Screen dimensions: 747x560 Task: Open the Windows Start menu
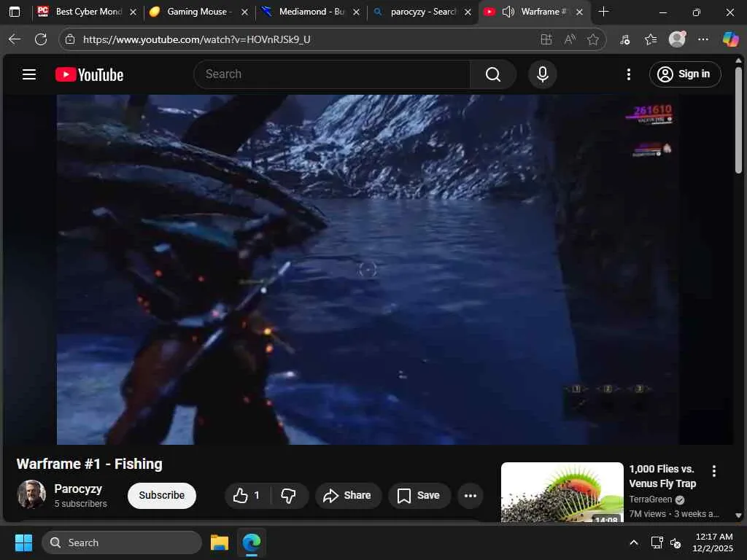pos(23,542)
